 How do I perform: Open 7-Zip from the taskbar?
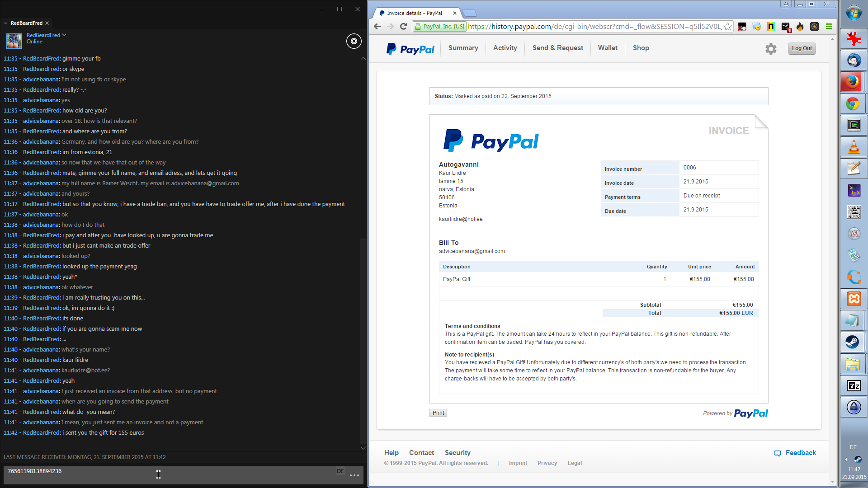click(853, 386)
